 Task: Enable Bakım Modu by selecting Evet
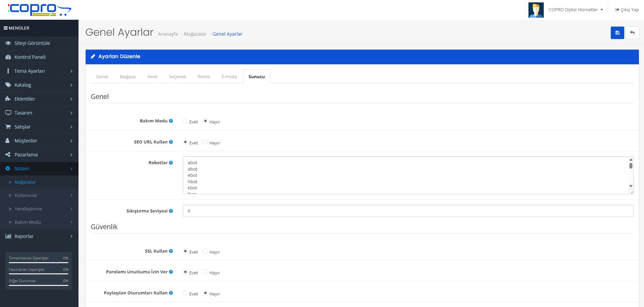(185, 121)
